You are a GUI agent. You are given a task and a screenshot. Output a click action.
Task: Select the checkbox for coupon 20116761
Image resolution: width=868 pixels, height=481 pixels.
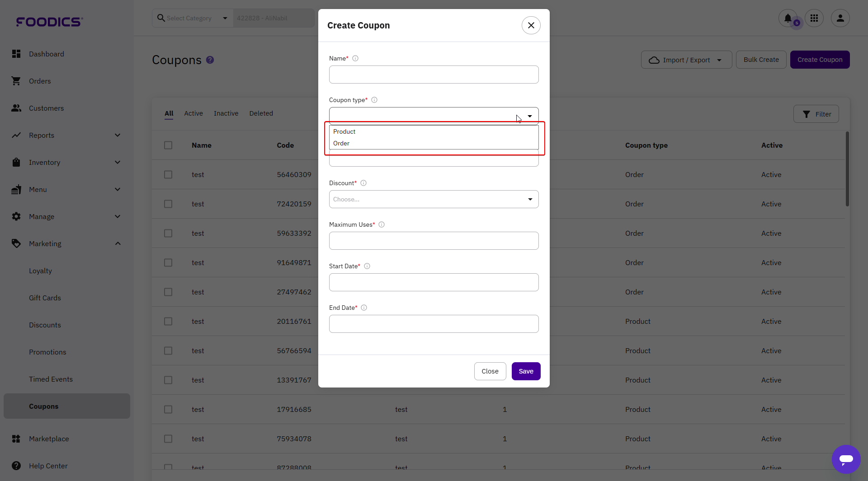click(x=168, y=322)
